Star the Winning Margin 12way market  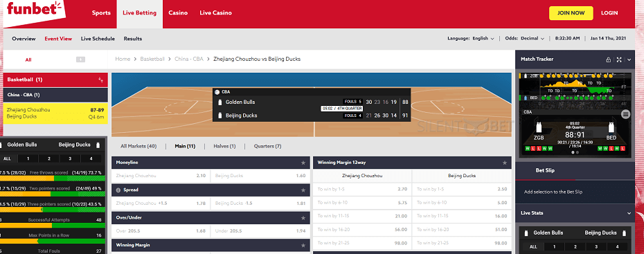(505, 163)
